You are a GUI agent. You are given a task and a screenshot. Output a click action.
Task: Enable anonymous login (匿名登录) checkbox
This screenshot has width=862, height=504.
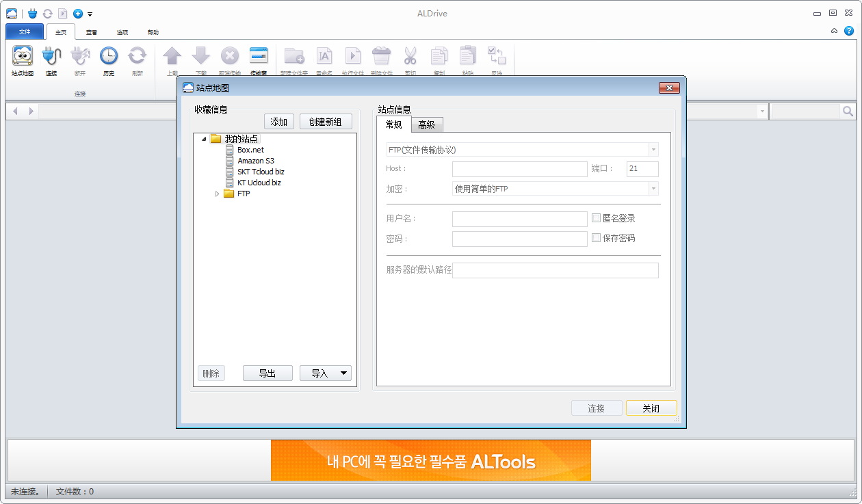click(x=597, y=218)
